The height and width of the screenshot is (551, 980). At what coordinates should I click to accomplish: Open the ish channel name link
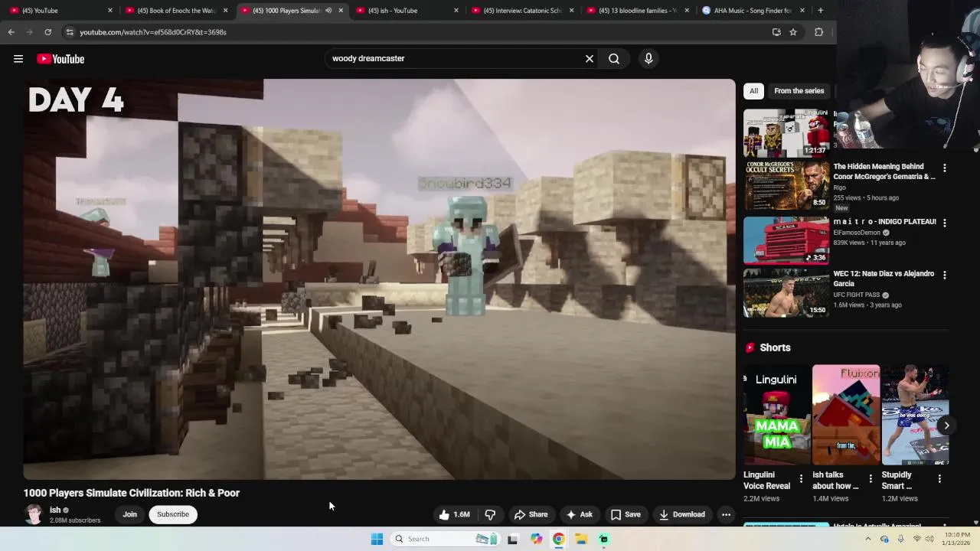pyautogui.click(x=55, y=510)
